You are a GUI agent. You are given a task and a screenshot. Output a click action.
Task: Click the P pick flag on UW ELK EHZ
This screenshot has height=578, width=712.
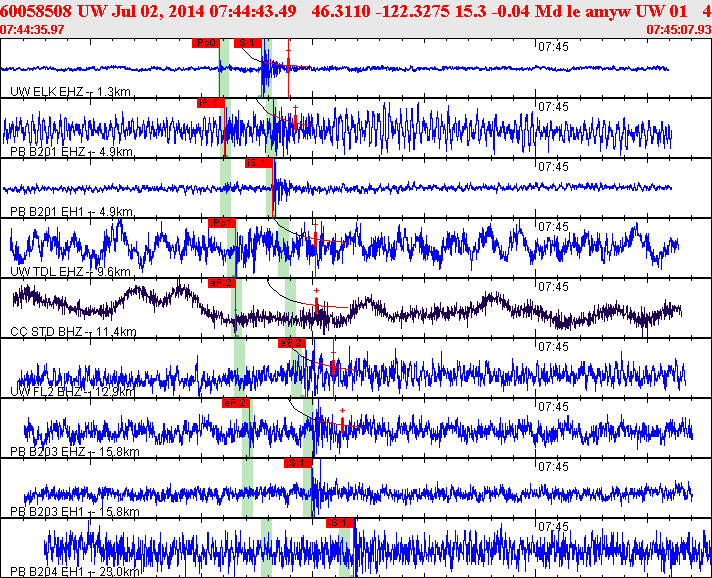coord(205,43)
